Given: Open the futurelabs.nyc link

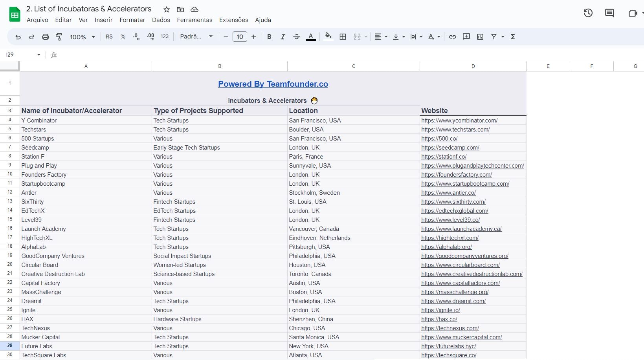Looking at the screenshot, I should pos(449,346).
